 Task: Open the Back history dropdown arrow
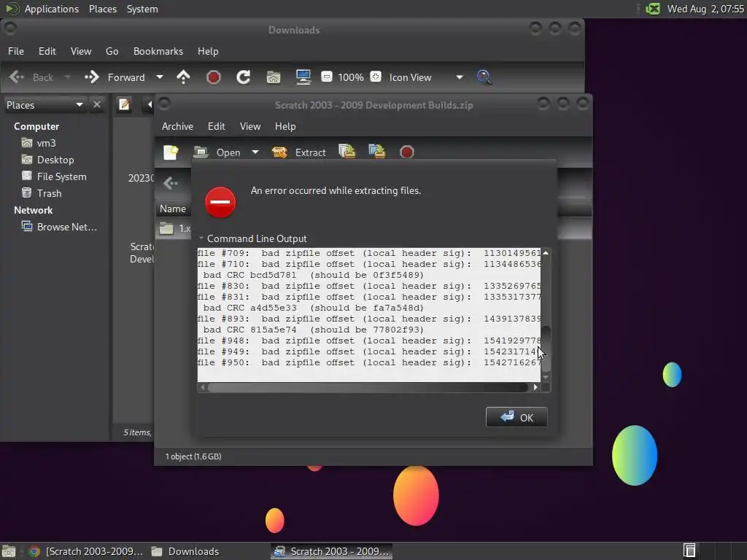pos(68,77)
